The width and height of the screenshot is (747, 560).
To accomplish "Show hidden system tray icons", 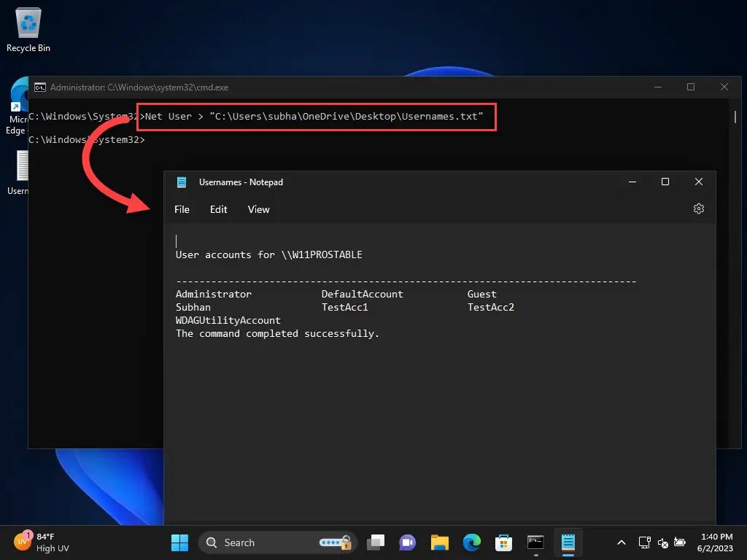I will point(622,542).
